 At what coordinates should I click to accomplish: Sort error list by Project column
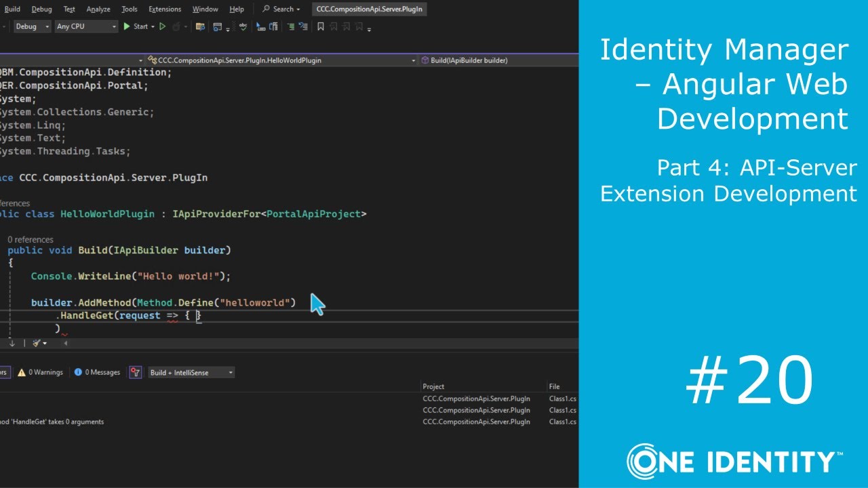(x=434, y=386)
